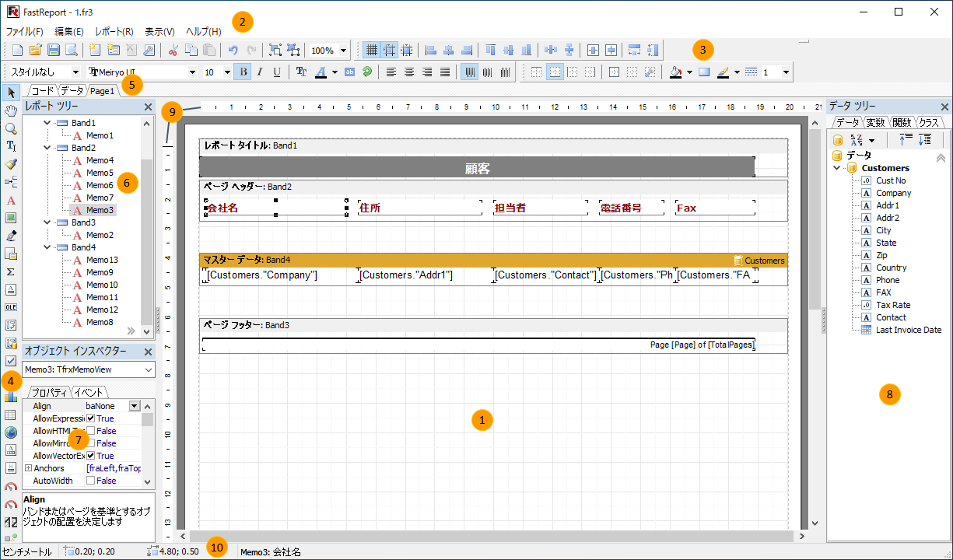Switch to the コード tab
Image resolution: width=953 pixels, height=560 pixels.
(43, 91)
